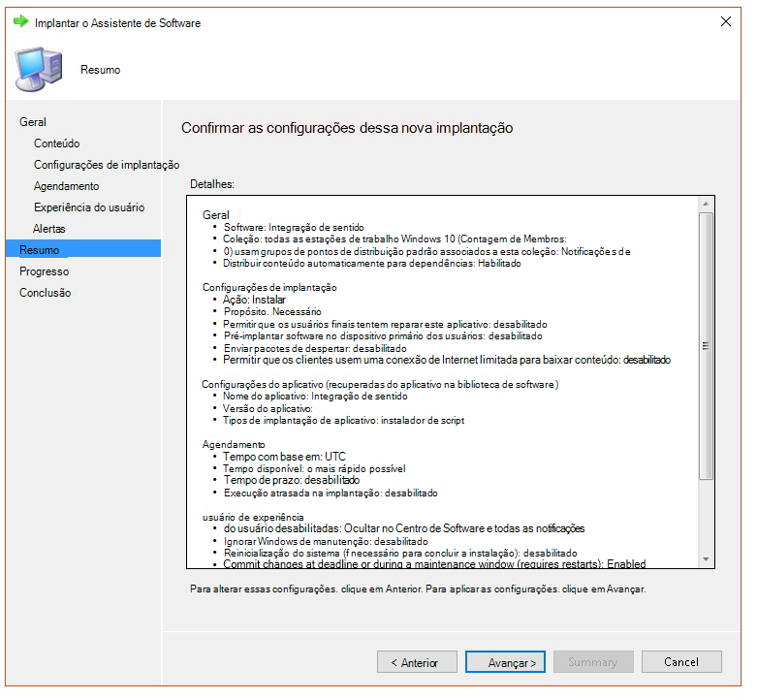Click the Conclusão step
The height and width of the screenshot is (700, 757).
click(x=45, y=293)
